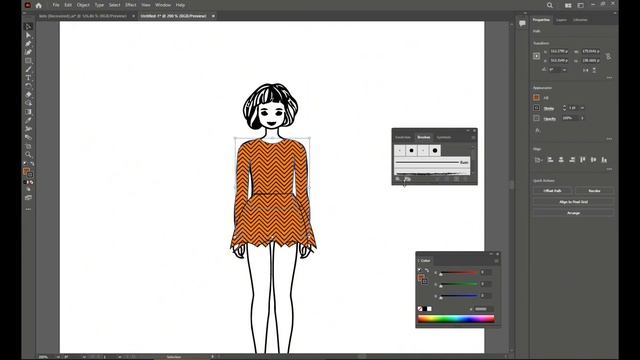The image size is (640, 360).
Task: Click Swap Fill and Stroke in Color panel
Action: 427,270
